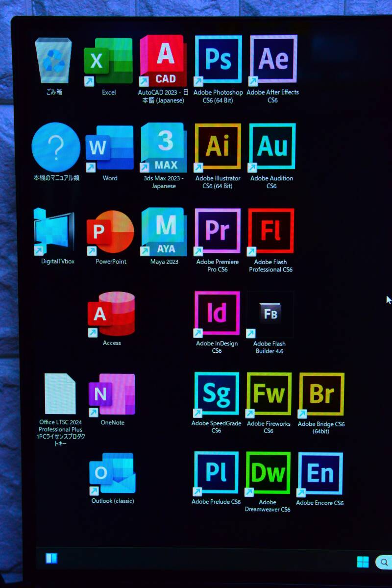Screen dimensions: 392x588
Task: Open Adobe Dreamweaver CS6 shortcut
Action: click(268, 474)
